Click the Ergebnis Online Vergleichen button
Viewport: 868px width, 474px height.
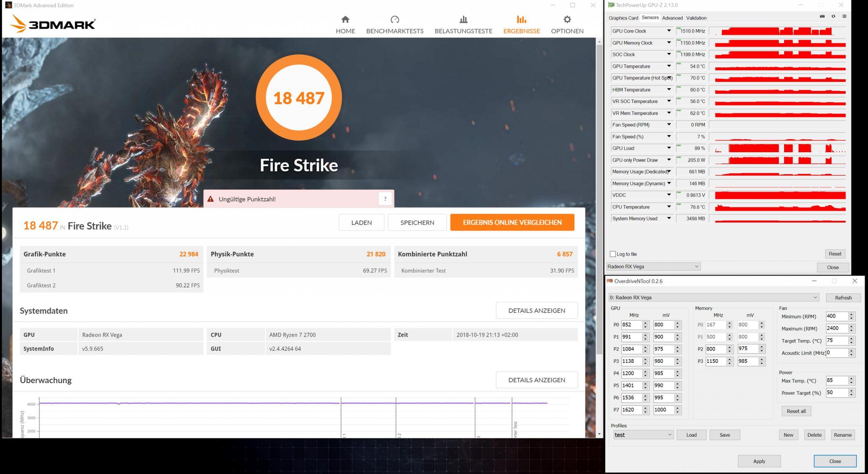click(512, 223)
